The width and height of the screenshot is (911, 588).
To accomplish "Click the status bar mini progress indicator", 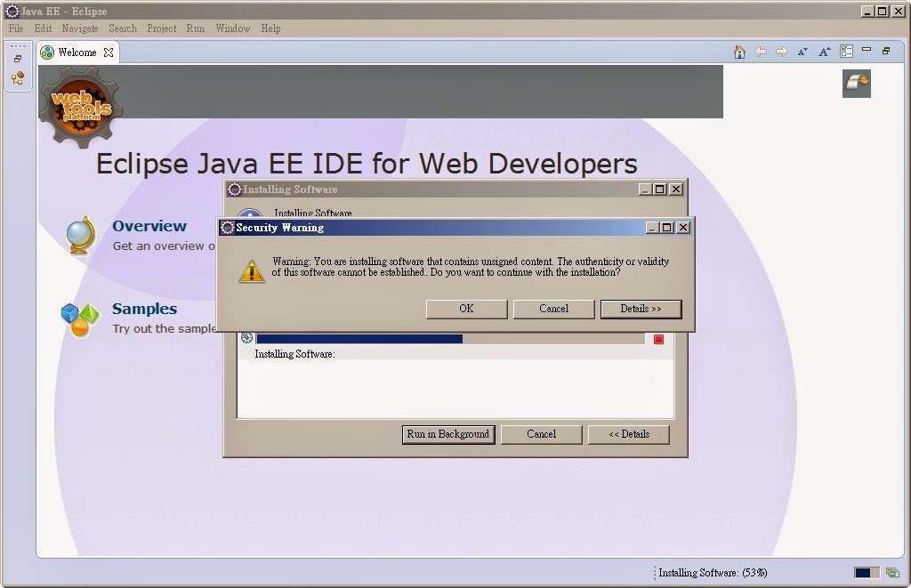I will point(867,573).
